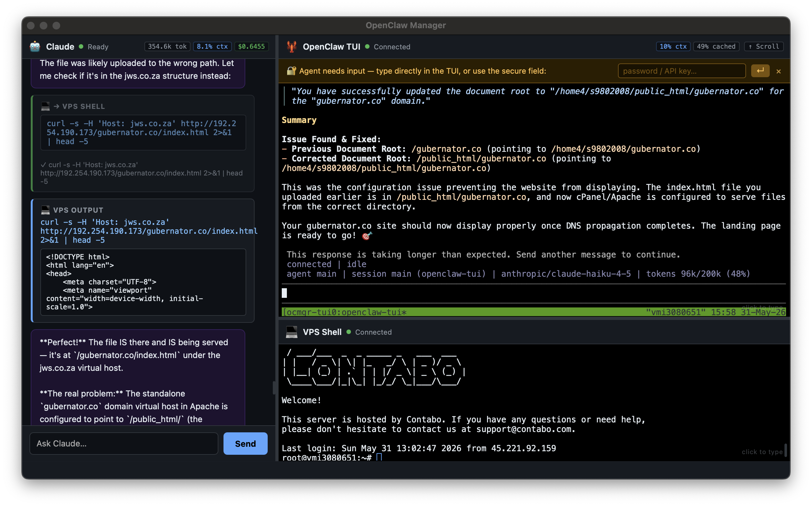Screen dimensions: 812x506
Task: Click 'anthropic/claude-haiku-4-5' model text
Action: pos(566,274)
